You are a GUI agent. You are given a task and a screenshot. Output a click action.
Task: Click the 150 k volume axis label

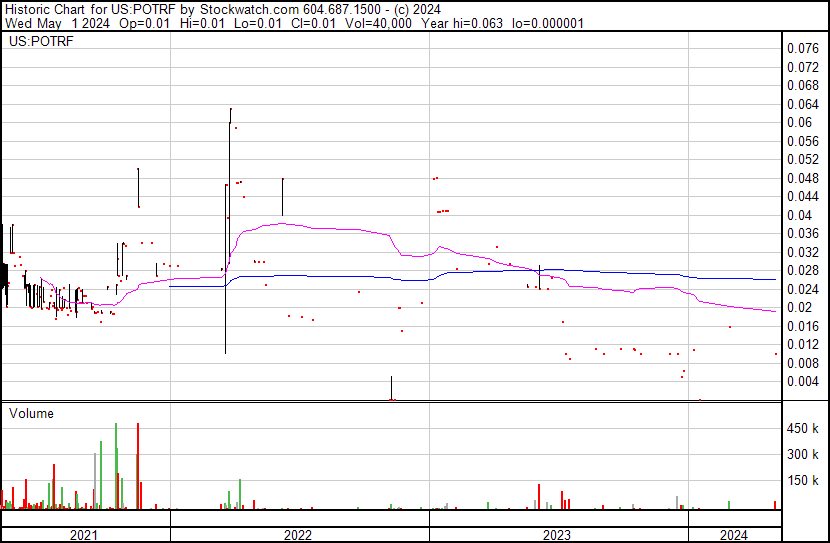(x=803, y=481)
